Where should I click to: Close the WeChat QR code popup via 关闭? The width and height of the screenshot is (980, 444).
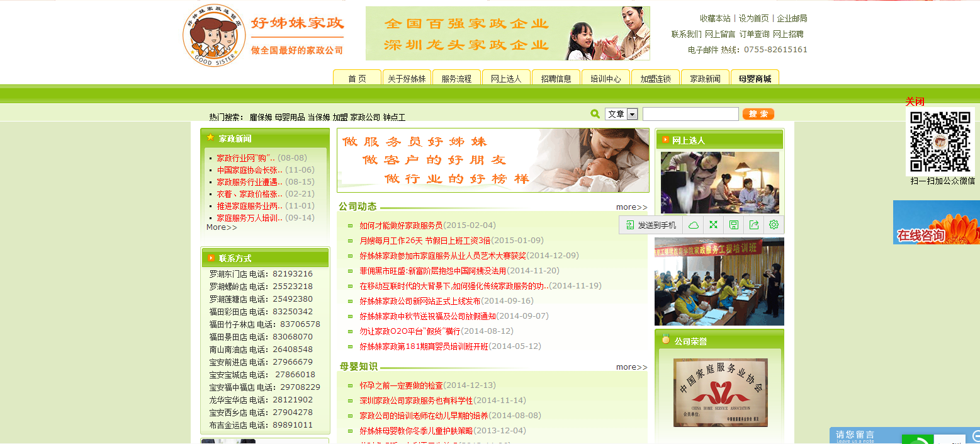click(x=915, y=101)
